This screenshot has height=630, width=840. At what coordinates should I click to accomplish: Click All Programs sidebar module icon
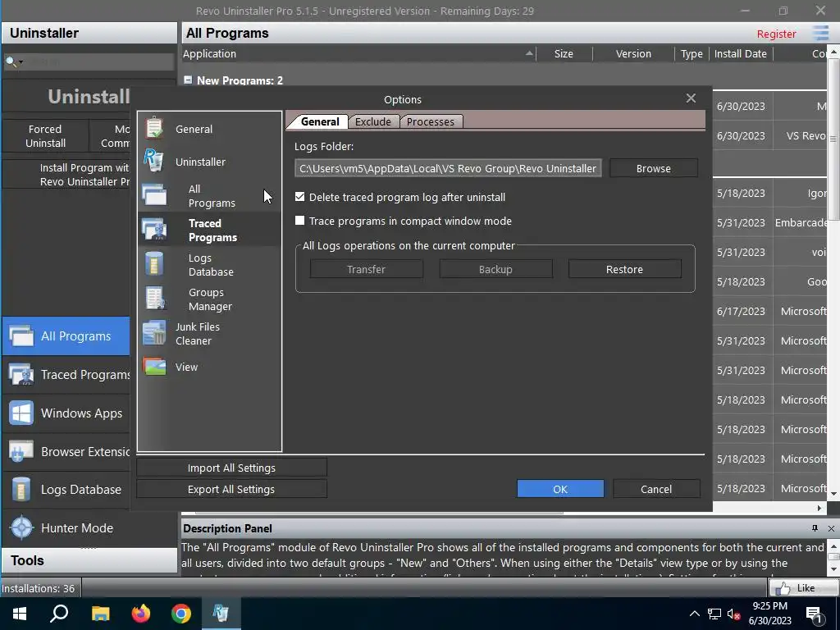21,336
